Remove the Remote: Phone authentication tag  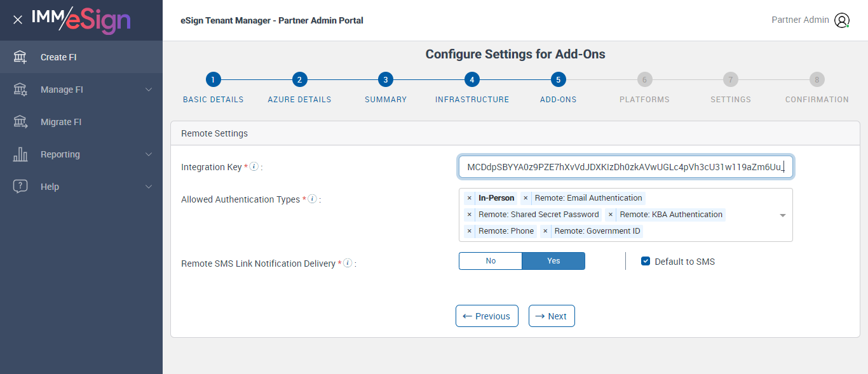(x=470, y=231)
